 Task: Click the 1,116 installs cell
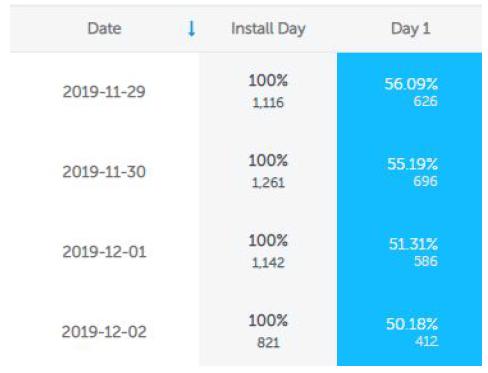(268, 103)
